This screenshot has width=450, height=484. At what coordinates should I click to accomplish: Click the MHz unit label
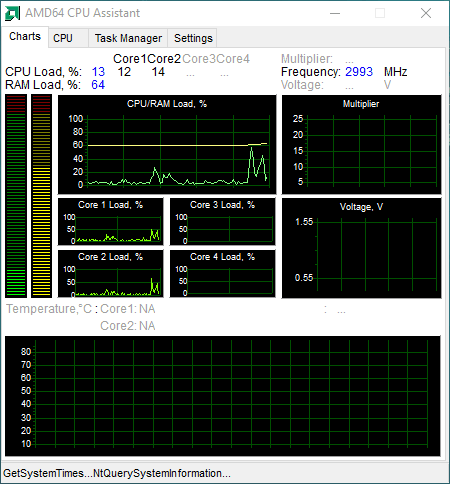coord(396,72)
